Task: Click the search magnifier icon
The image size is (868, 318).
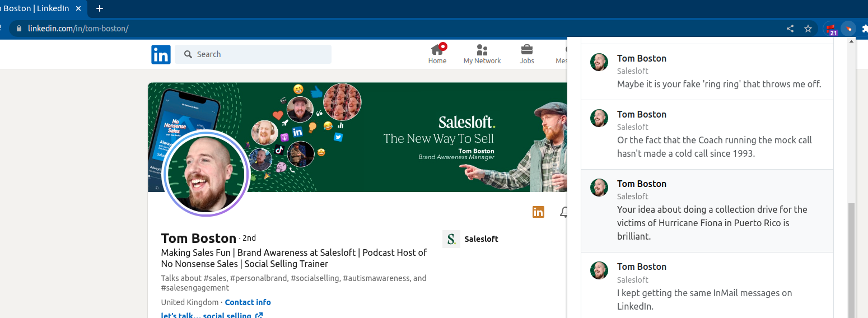Action: point(187,54)
